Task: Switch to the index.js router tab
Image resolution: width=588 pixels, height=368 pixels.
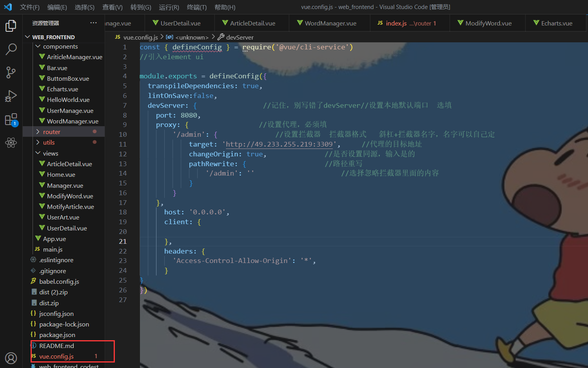Action: pyautogui.click(x=408, y=24)
